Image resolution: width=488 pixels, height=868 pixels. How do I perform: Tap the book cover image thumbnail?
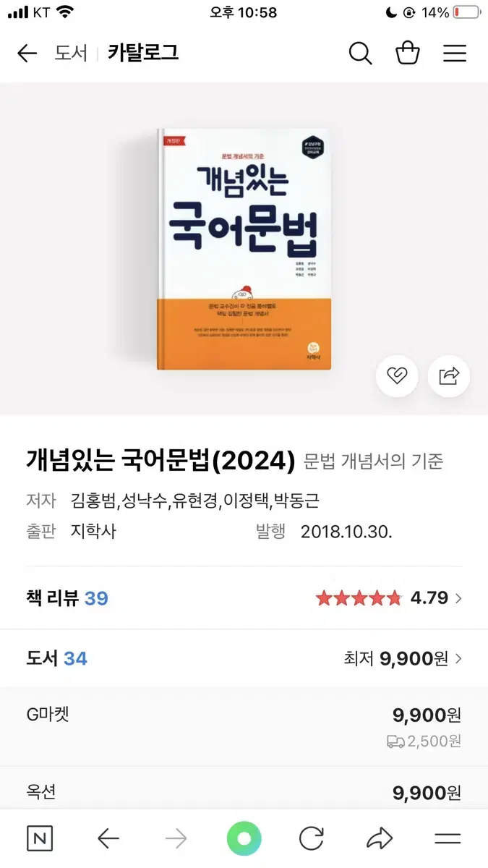(x=244, y=250)
